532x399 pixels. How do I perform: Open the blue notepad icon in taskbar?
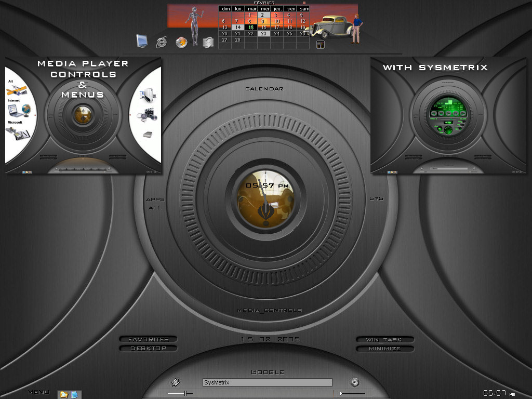[x=74, y=394]
